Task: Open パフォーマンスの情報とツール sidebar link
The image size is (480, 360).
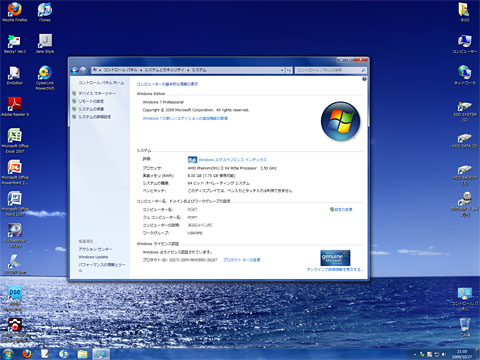Action: click(102, 267)
